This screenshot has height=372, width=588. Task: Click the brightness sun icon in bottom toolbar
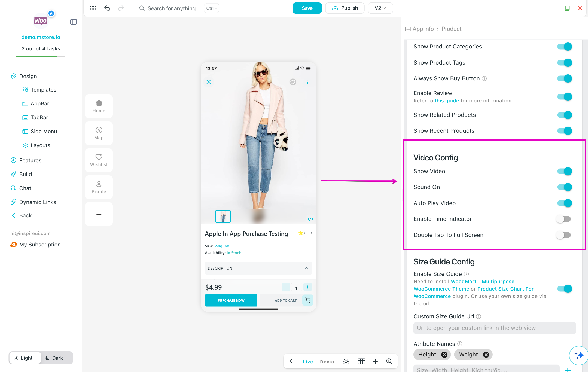click(x=346, y=361)
